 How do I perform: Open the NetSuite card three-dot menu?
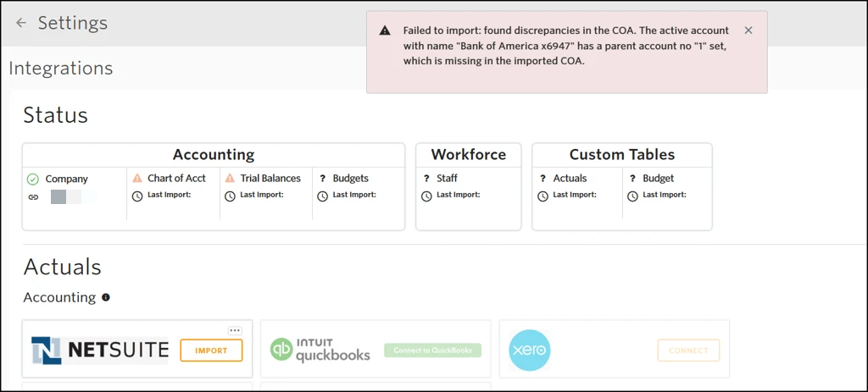(x=235, y=330)
